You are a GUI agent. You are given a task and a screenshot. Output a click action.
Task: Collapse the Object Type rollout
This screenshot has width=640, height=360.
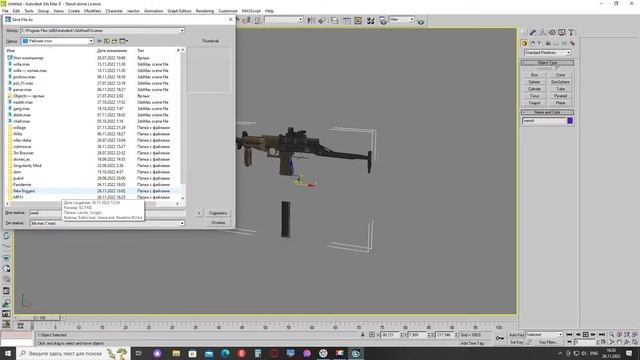pyautogui.click(x=547, y=63)
